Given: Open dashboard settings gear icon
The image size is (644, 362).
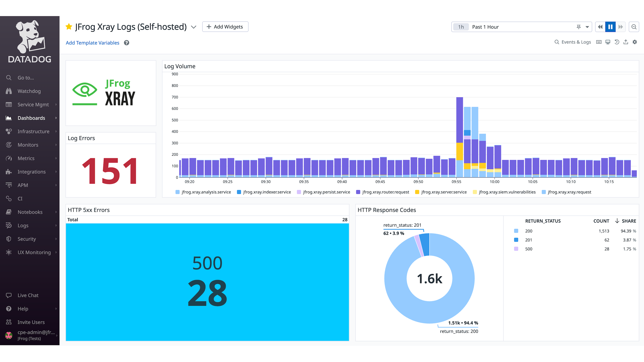Looking at the screenshot, I should click(635, 42).
